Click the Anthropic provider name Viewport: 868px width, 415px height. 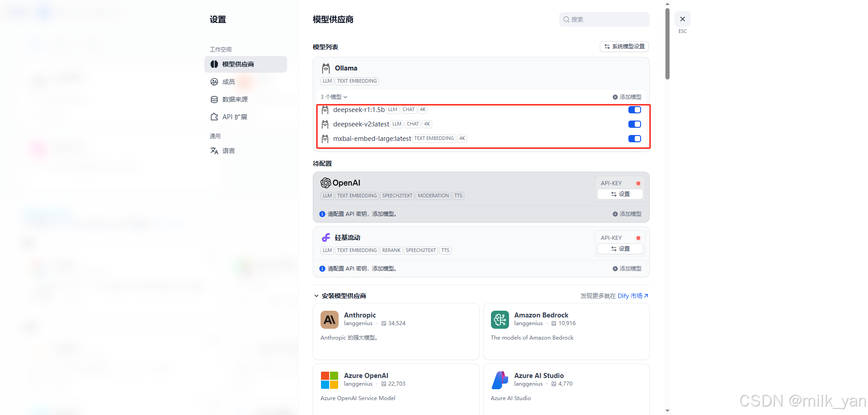tap(360, 315)
